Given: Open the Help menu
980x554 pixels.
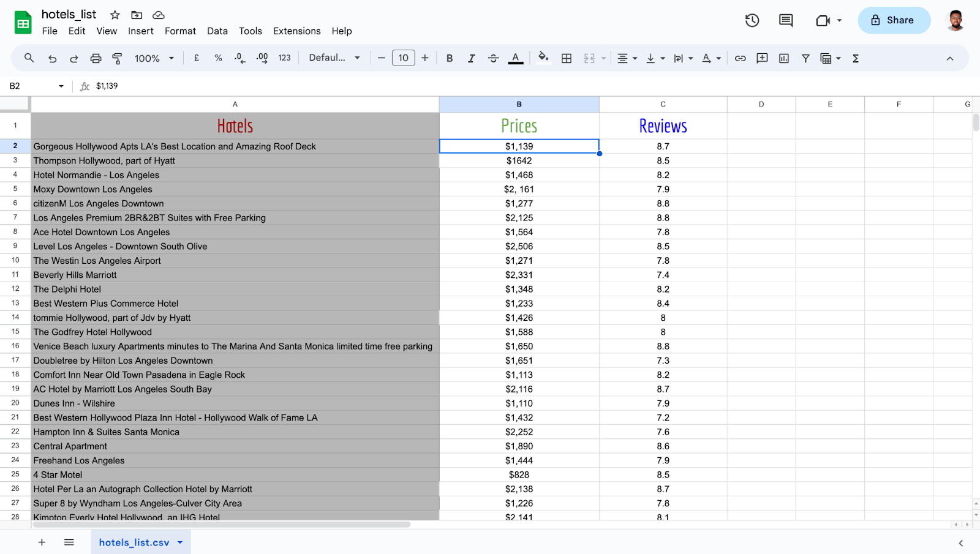Looking at the screenshot, I should point(342,31).
